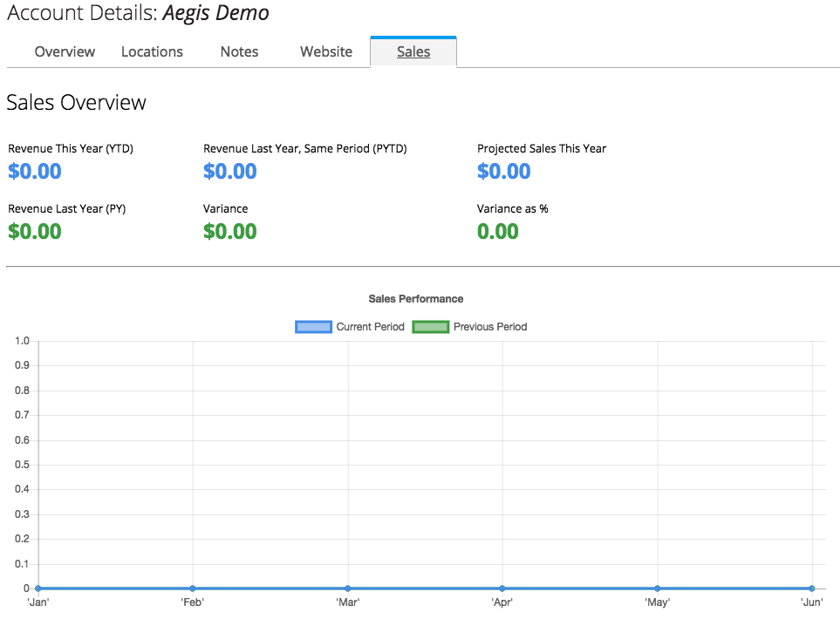This screenshot has width=840, height=619.
Task: Click the Sales Performance chart title
Action: pos(416,299)
